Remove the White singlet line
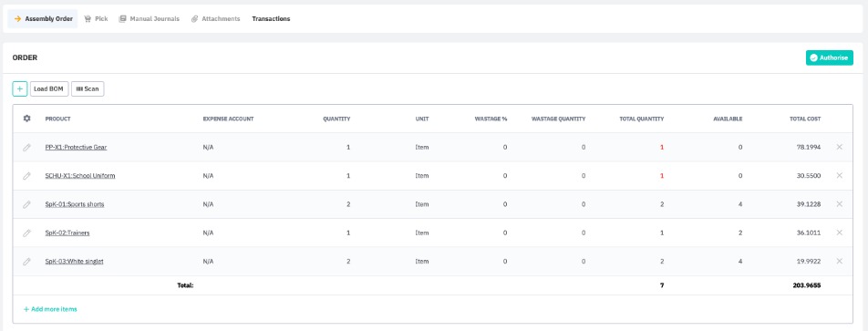The image size is (868, 331). (x=839, y=261)
